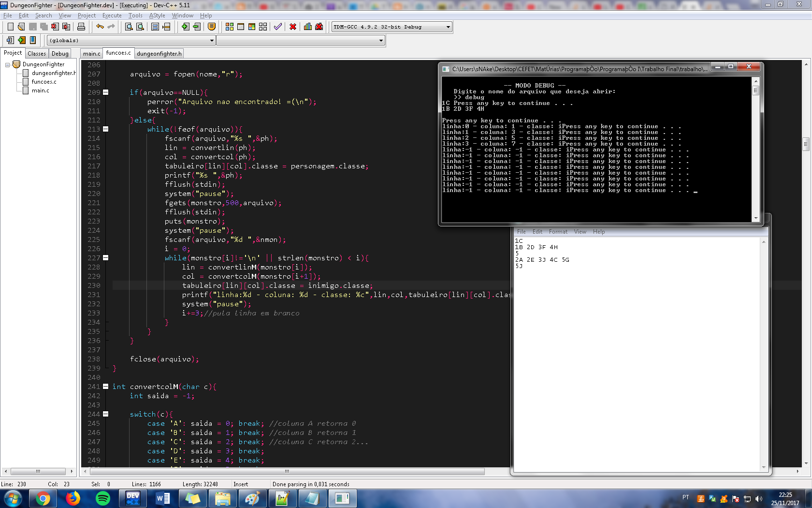Viewport: 812px width, 508px height.
Task: Click the delete profiling information icon
Action: (319, 27)
